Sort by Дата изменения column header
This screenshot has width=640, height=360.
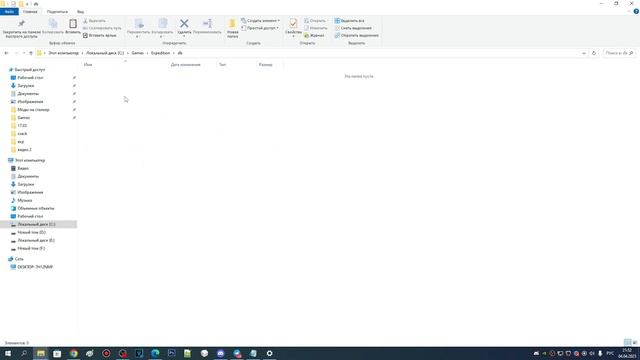185,64
